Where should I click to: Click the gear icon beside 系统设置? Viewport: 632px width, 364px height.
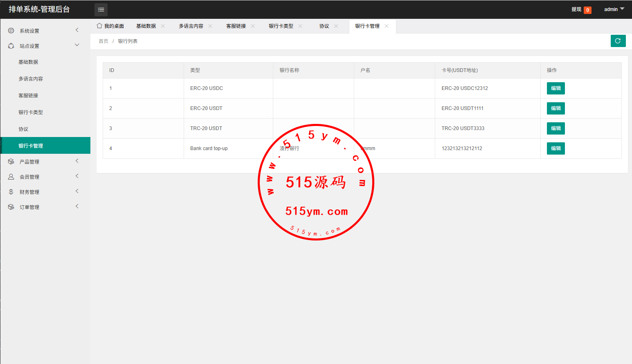[11, 31]
